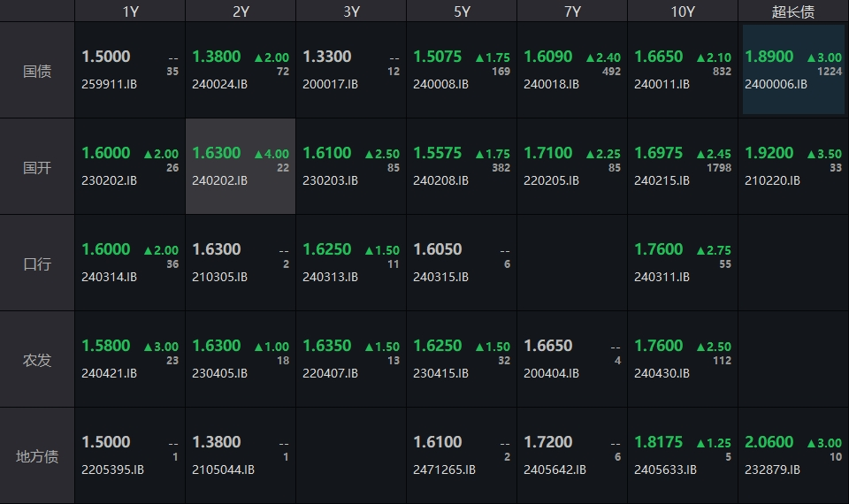Click bond code 200404.IB
This screenshot has width=849, height=504.
tap(551, 373)
